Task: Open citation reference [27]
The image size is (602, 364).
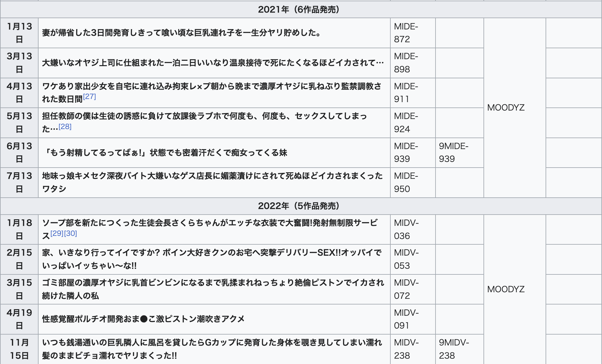Action: pos(90,97)
